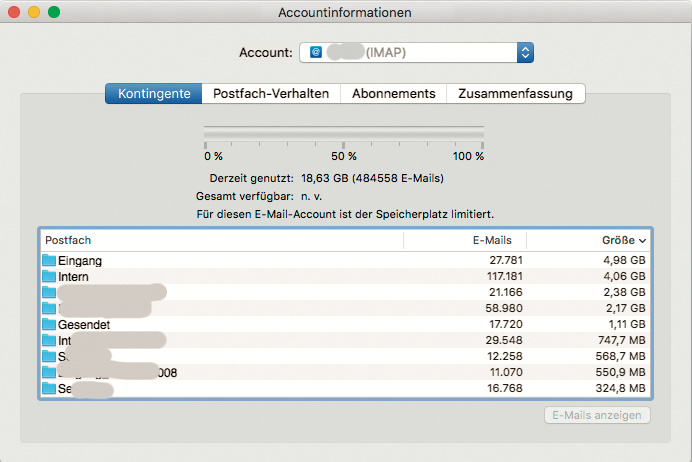692x462 pixels.
Task: Click the folder icon of the 21.166 emails row
Action: pyautogui.click(x=49, y=293)
